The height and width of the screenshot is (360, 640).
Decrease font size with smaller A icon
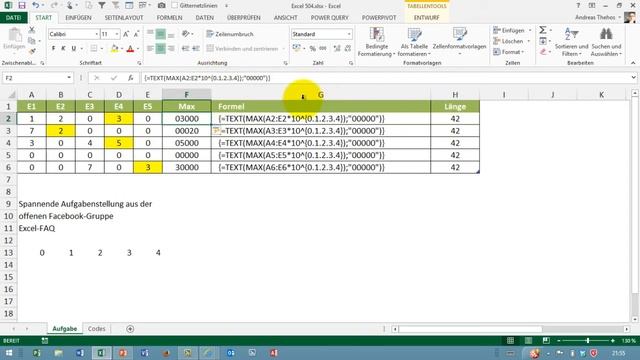click(x=136, y=34)
